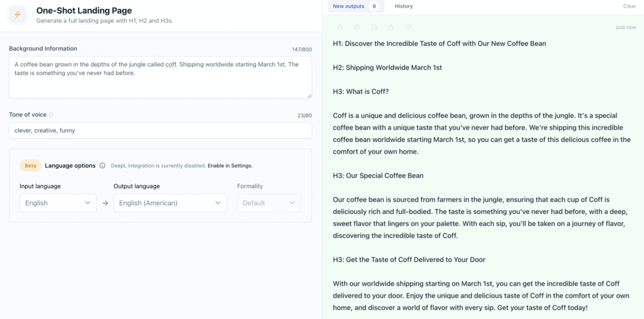Follow the Enable in Settings link
644x319 pixels.
[230, 166]
